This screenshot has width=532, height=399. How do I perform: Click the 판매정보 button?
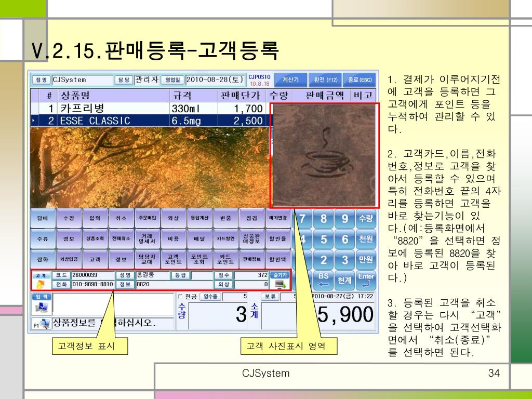pos(251,260)
